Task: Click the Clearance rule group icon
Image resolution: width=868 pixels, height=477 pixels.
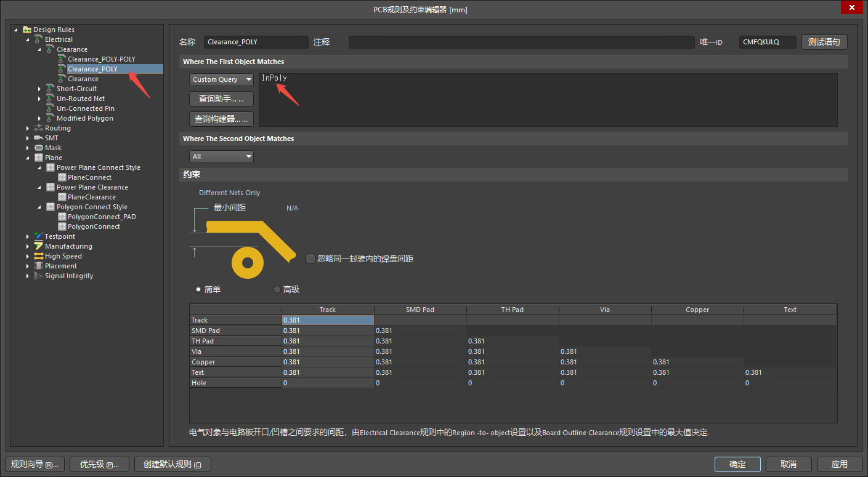Action: pyautogui.click(x=51, y=49)
